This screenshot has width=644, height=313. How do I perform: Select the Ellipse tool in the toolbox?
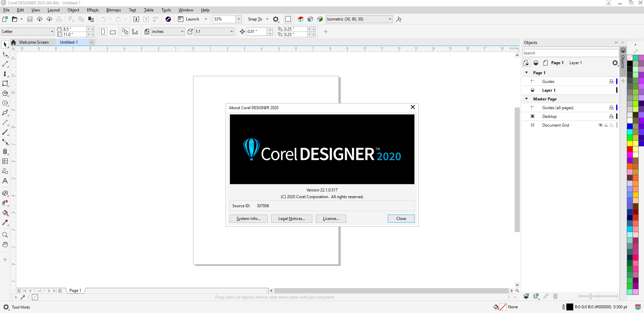point(5,103)
